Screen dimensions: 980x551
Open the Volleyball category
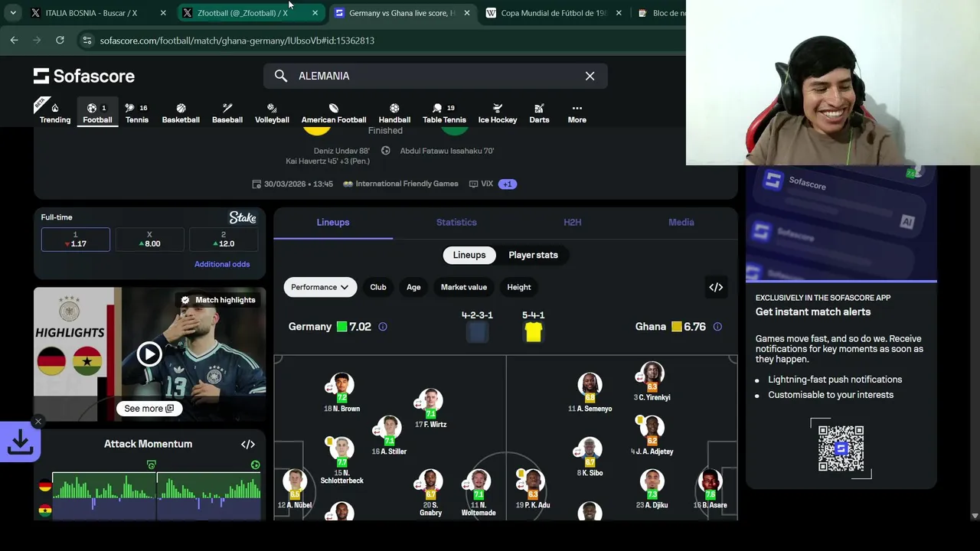point(272,113)
